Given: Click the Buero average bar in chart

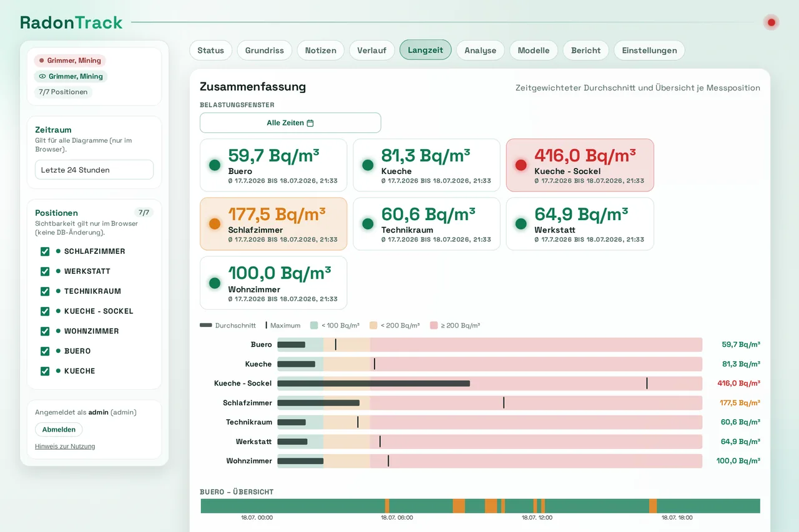Looking at the screenshot, I should (291, 344).
